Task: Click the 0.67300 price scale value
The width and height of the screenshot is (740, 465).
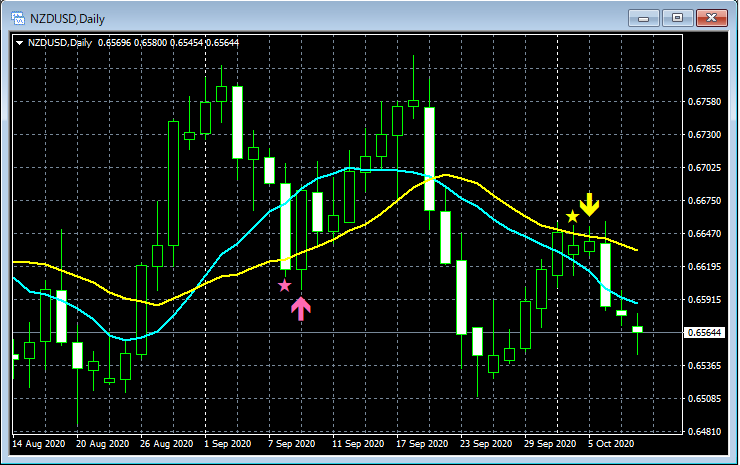Action: coord(704,135)
